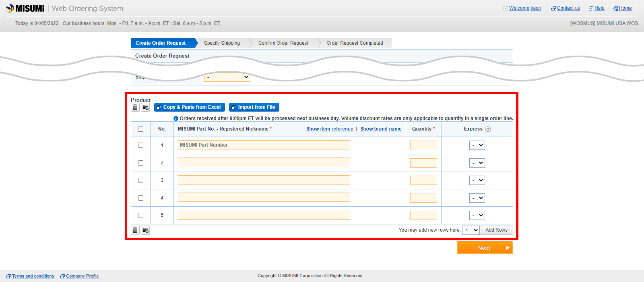Image resolution: width=644 pixels, height=282 pixels.
Task: Click the Copy & Paste from Excel button
Action: [x=190, y=107]
